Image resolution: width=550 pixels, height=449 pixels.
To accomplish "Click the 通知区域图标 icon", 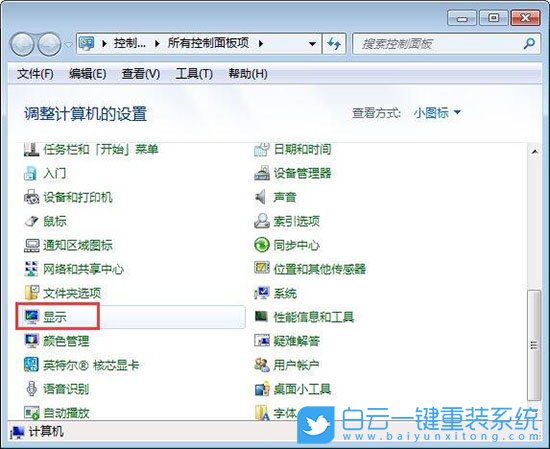I will [x=32, y=245].
